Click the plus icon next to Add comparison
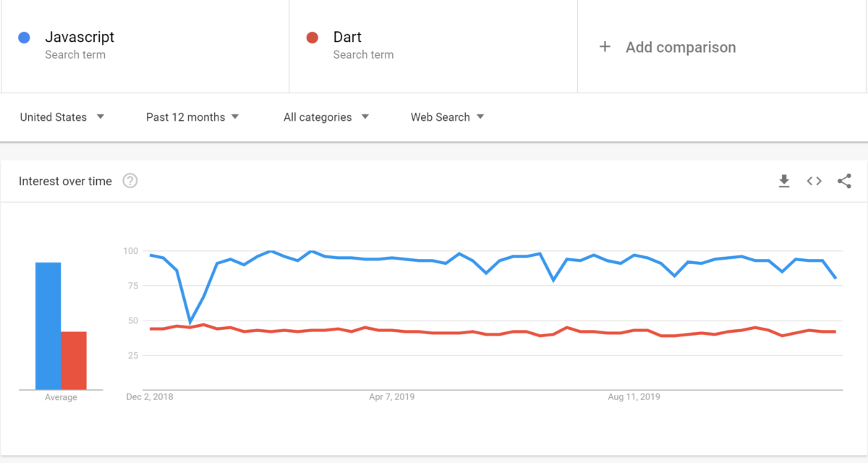The width and height of the screenshot is (868, 463). [605, 47]
